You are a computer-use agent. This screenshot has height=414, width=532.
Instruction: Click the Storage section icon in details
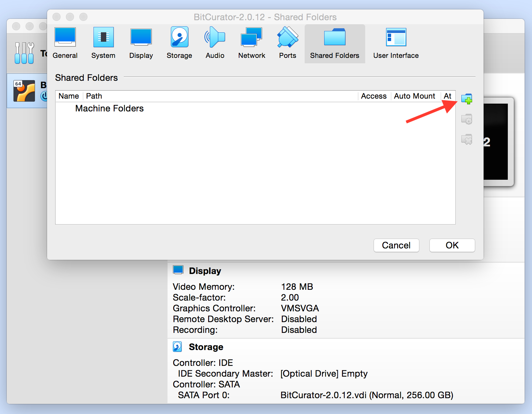coord(177,347)
